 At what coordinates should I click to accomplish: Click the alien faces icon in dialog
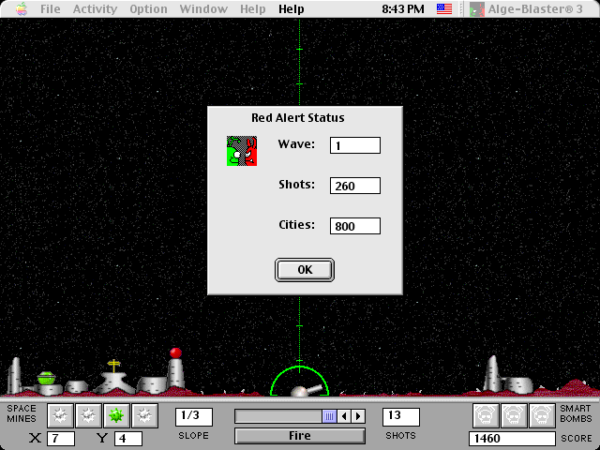tap(241, 151)
